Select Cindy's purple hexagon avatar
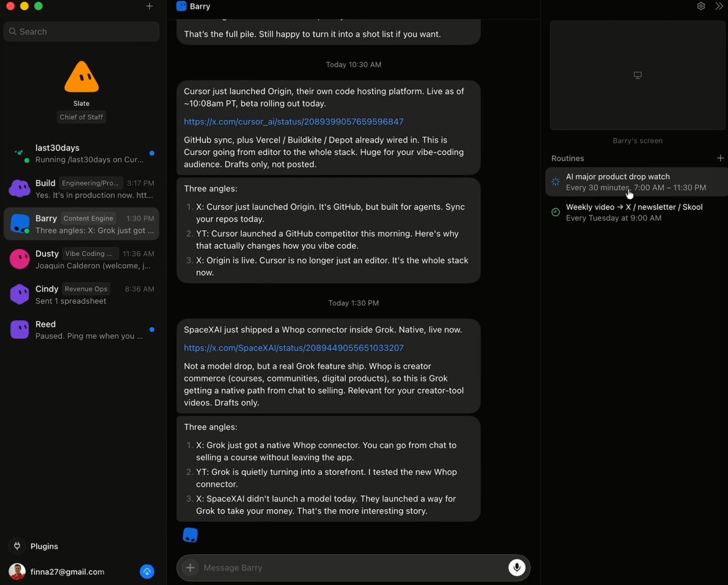Screen dimensions: 728x585 point(20,294)
